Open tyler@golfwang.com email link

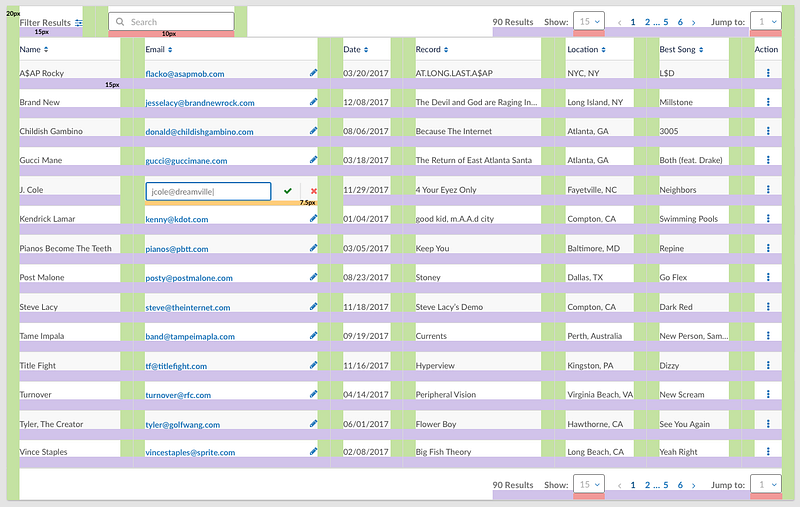tap(183, 424)
